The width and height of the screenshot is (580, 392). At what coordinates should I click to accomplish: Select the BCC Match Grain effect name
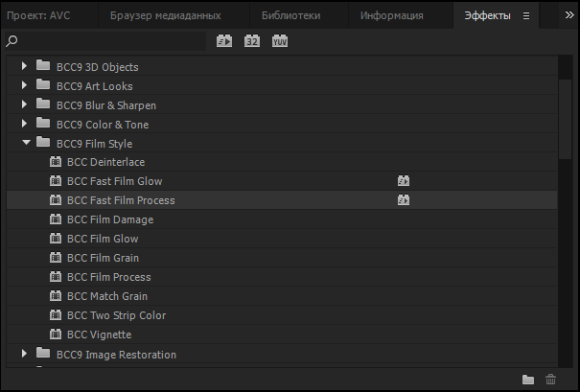(107, 296)
